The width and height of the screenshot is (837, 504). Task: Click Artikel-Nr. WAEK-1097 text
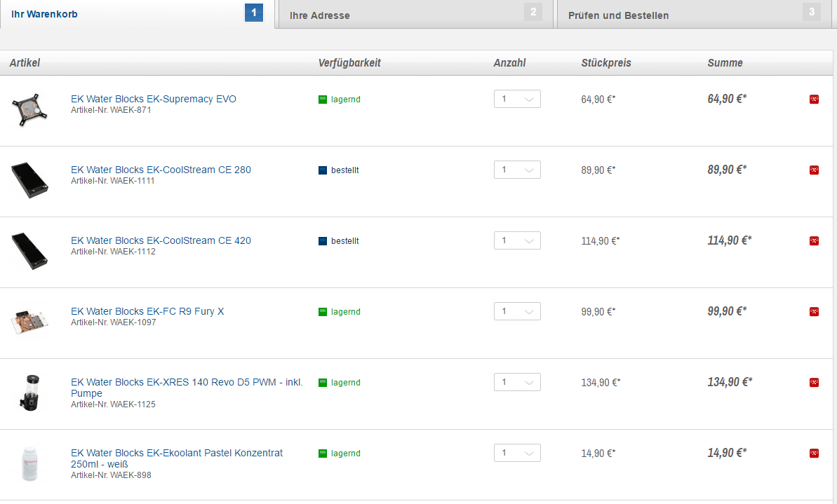point(113,322)
